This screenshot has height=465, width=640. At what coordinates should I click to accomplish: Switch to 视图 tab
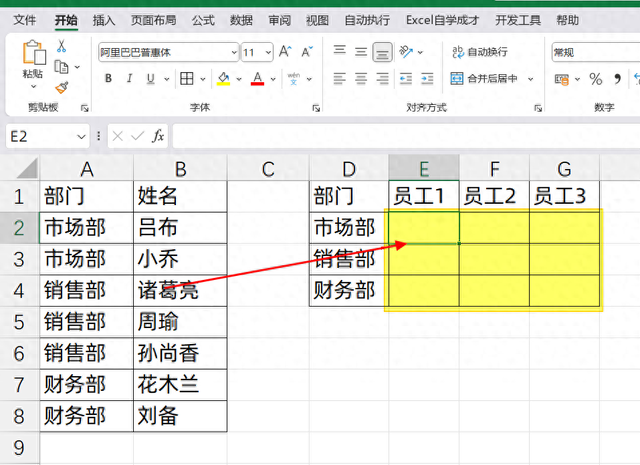pyautogui.click(x=318, y=20)
